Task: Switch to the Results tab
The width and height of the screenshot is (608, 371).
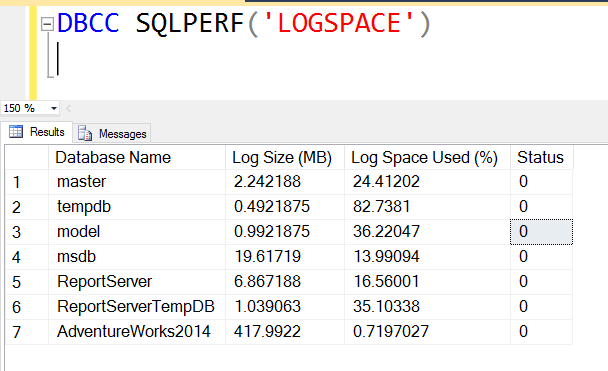Action: click(x=36, y=132)
